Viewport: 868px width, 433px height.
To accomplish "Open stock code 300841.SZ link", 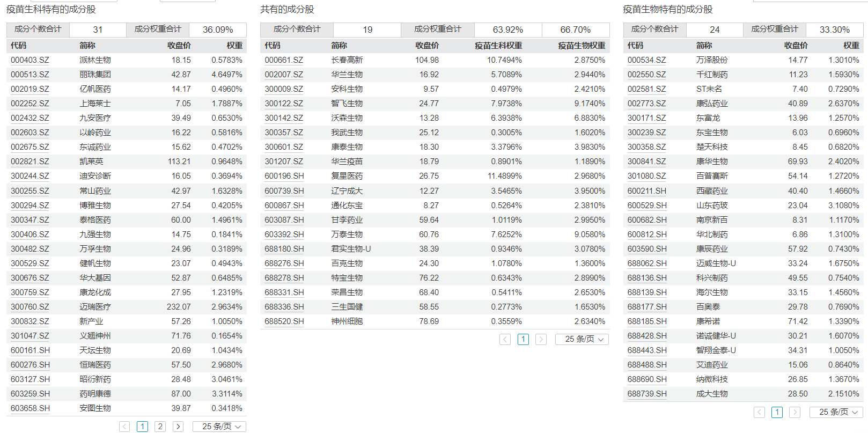I will [647, 162].
